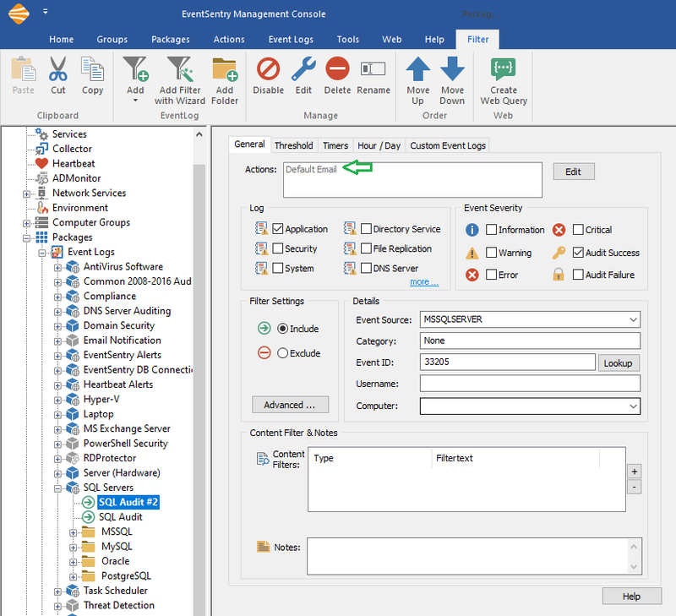This screenshot has height=616, width=676.
Task: Click the Move Down arrow icon
Action: click(x=452, y=69)
